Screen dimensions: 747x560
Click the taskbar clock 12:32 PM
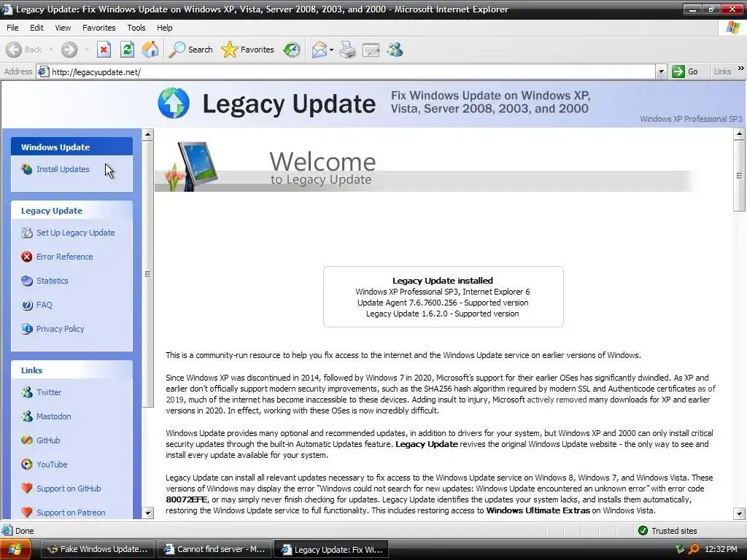721,550
